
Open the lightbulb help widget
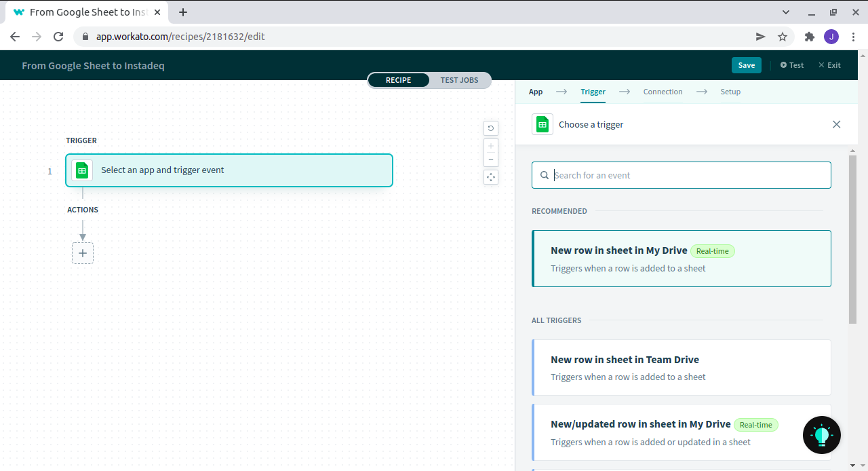pos(822,435)
